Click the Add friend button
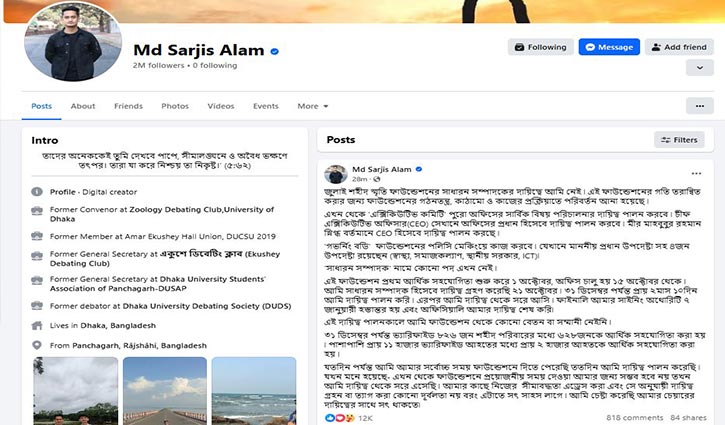Viewport: 725px width, 425px height. click(x=679, y=47)
